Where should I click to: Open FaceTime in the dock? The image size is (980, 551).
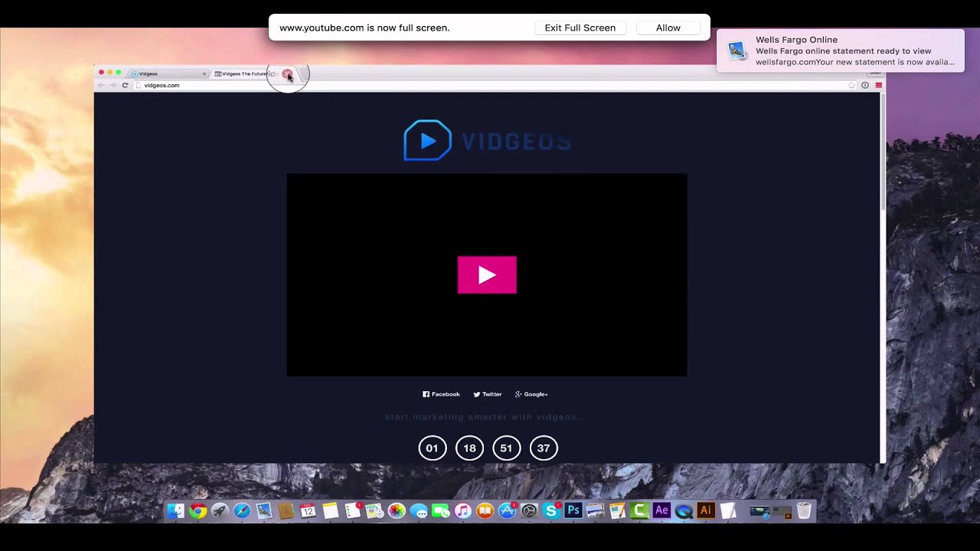pyautogui.click(x=440, y=511)
